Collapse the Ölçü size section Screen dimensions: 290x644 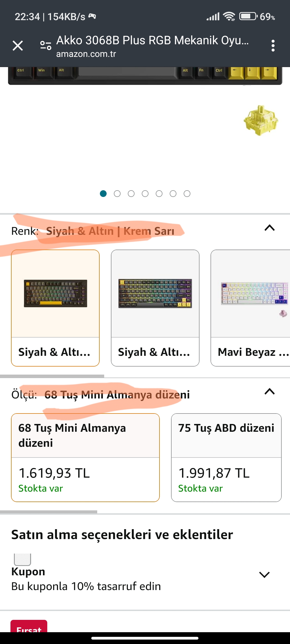(270, 392)
